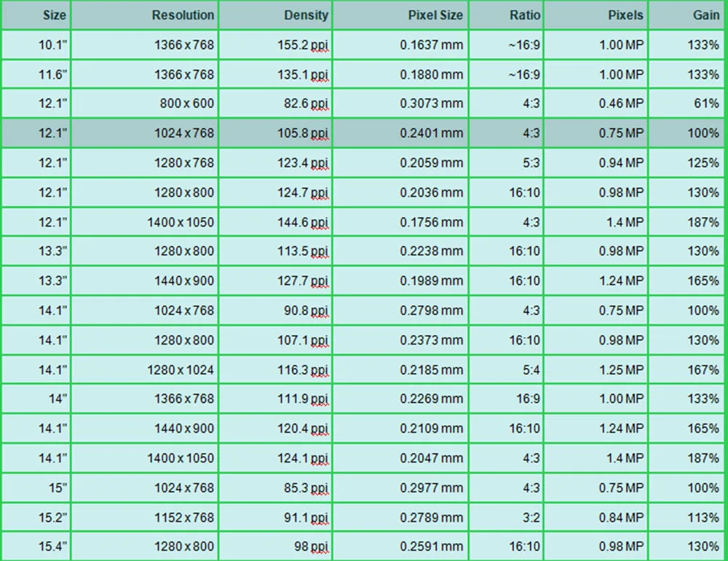Select the 15.4" size cell
This screenshot has width=728, height=561.
[x=36, y=546]
